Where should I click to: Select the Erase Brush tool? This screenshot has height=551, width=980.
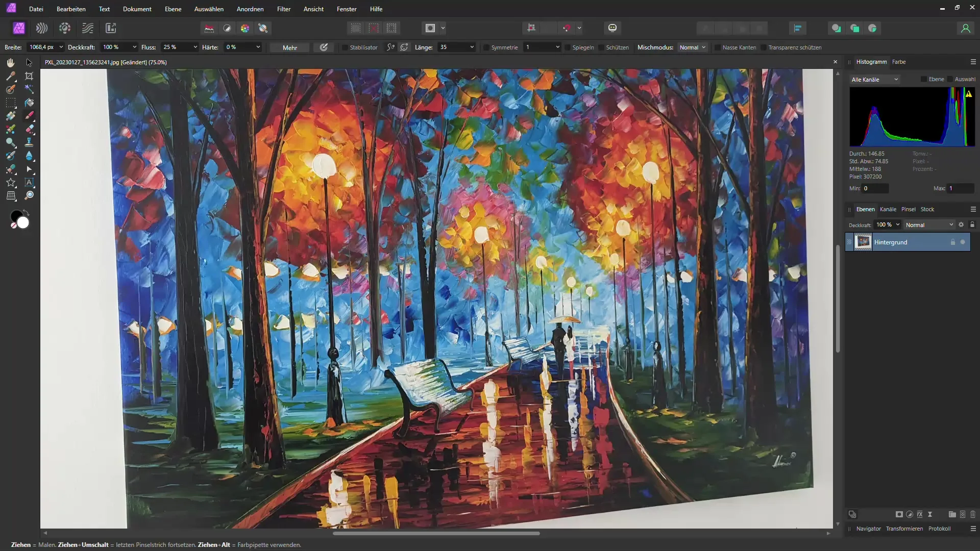point(29,129)
